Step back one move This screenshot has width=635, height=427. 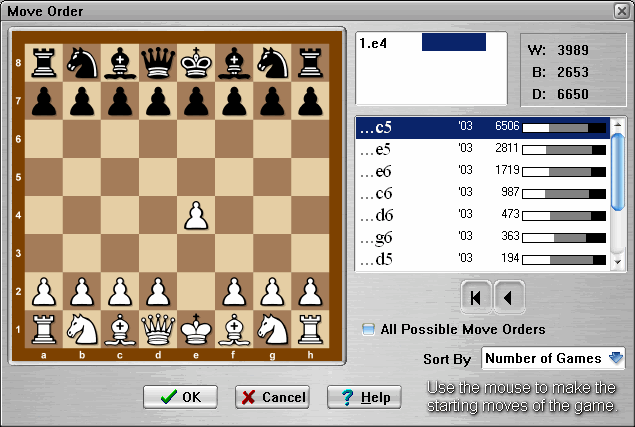(x=509, y=297)
